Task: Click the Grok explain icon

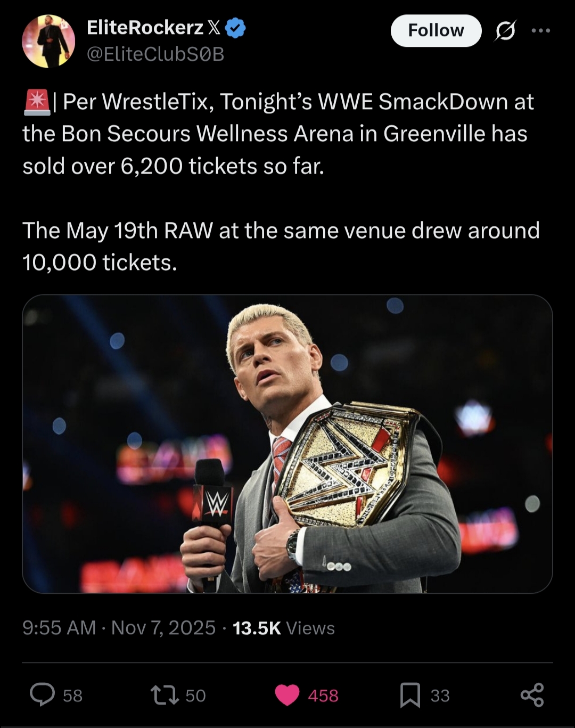Action: tap(505, 31)
